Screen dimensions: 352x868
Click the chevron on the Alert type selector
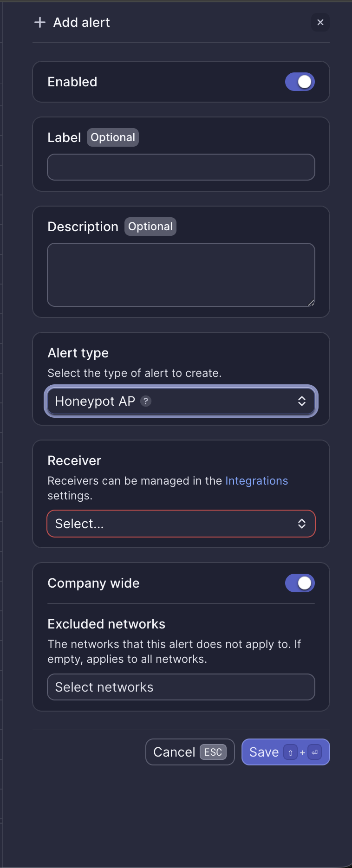coord(303,401)
